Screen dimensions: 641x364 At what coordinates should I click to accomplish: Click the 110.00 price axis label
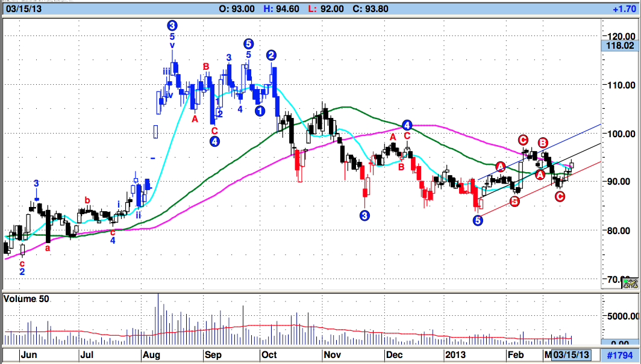(x=620, y=85)
